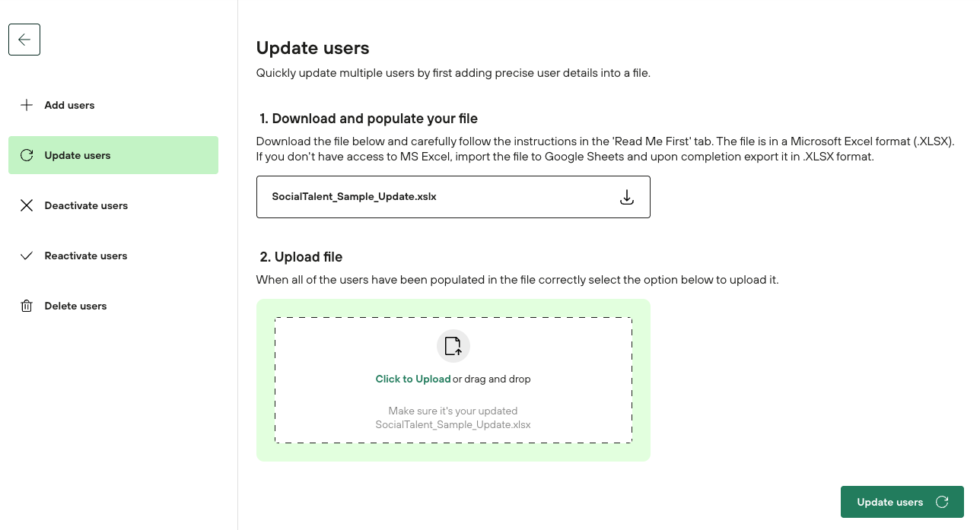Navigate to Delete users

(75, 306)
